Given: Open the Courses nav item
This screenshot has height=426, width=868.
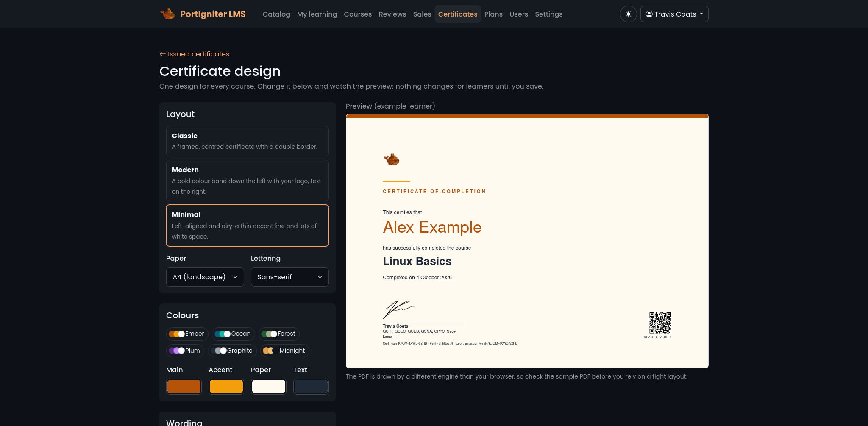Looking at the screenshot, I should coord(358,14).
